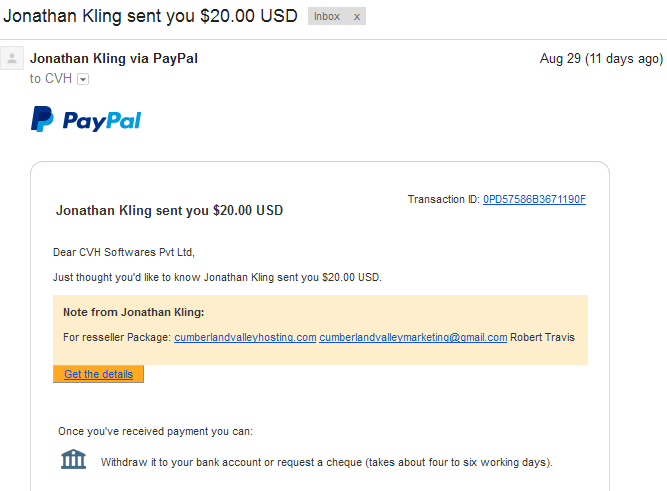The height and width of the screenshot is (491, 667).
Task: Click the 'Dear CVH Softwares Pvt Ltd' greeting
Action: [x=124, y=252]
